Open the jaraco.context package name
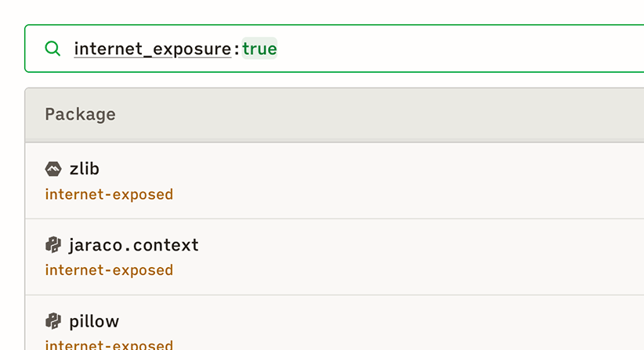Image resolution: width=644 pixels, height=350 pixels. (x=134, y=245)
